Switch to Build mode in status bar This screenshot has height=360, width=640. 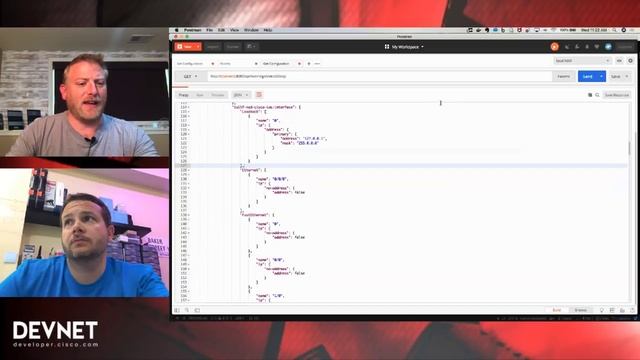[557, 310]
